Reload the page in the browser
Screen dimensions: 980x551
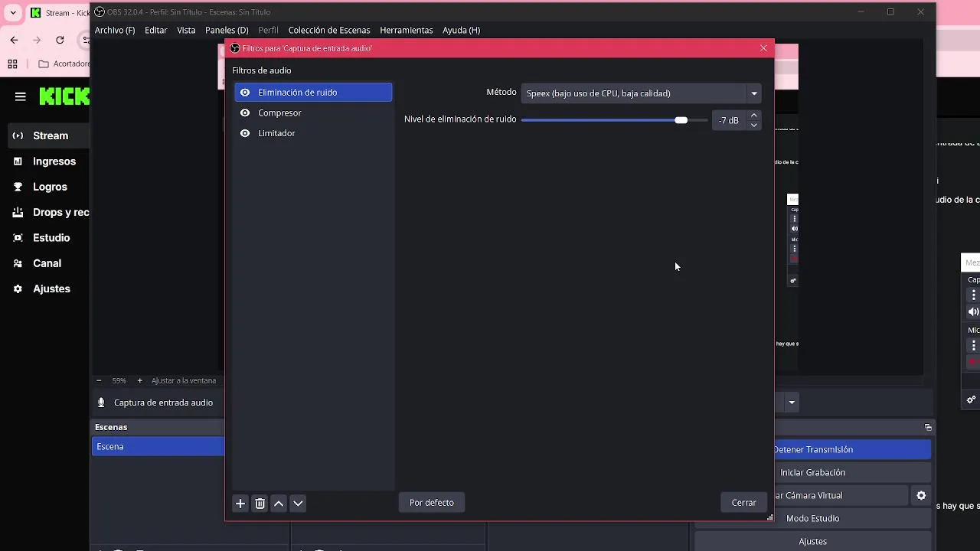coord(60,40)
